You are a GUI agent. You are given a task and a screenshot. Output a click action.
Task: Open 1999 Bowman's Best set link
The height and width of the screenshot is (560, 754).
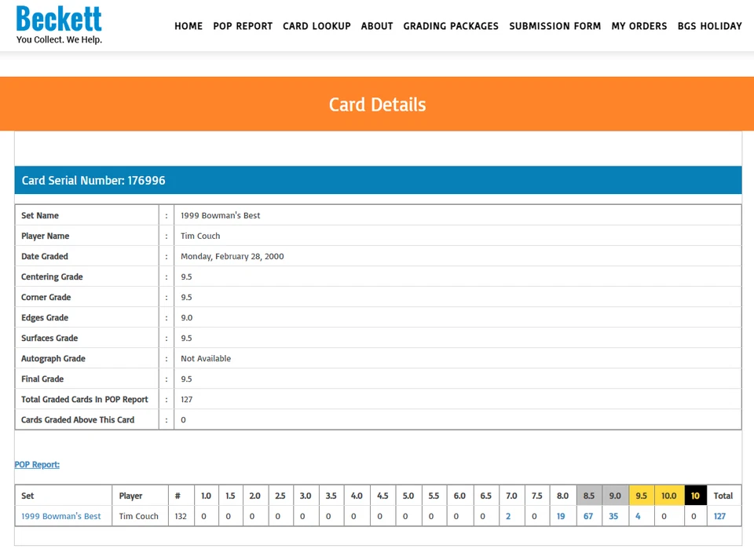click(x=61, y=516)
